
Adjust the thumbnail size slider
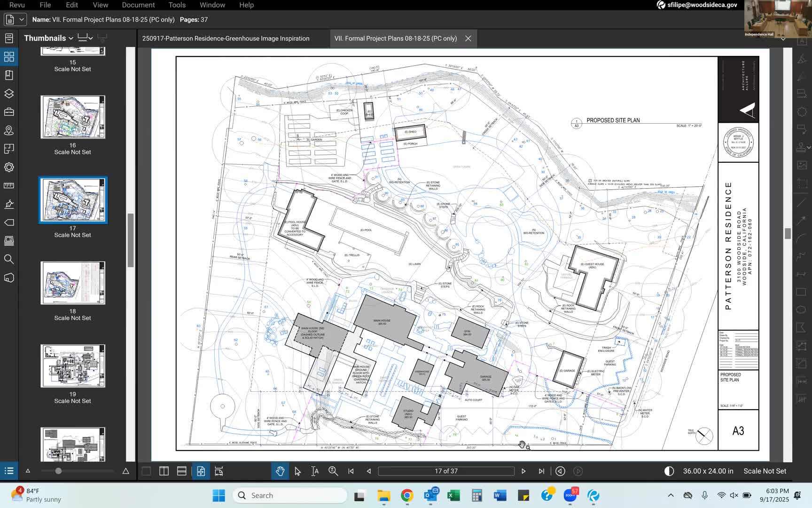coord(58,471)
